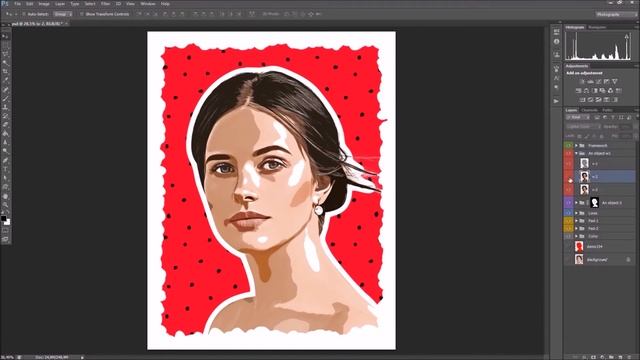Toggle visibility of An object w1 group
This screenshot has height=360, width=640.
coord(568,153)
